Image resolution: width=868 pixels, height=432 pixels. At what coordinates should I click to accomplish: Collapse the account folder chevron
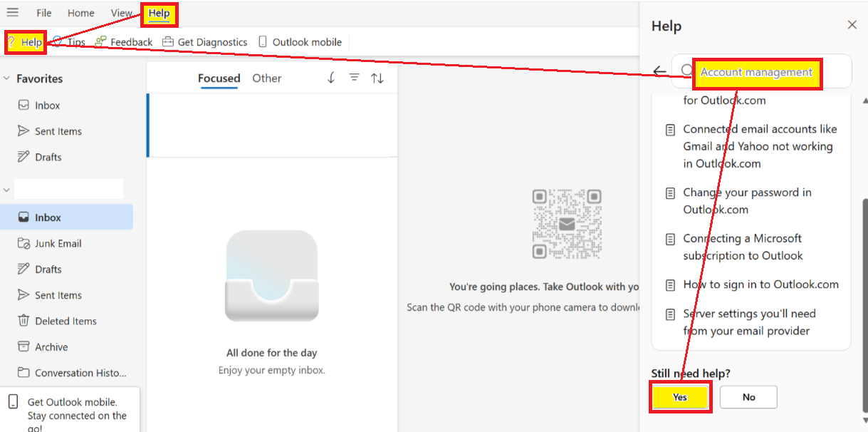(x=6, y=190)
